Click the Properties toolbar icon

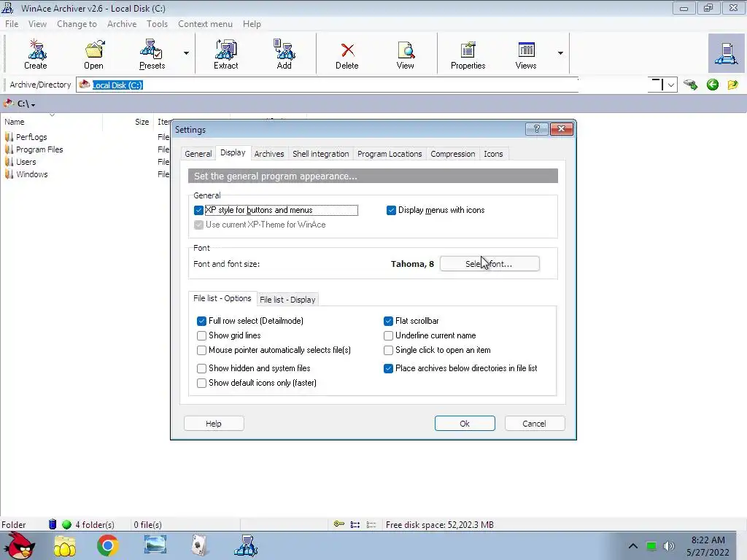click(468, 54)
